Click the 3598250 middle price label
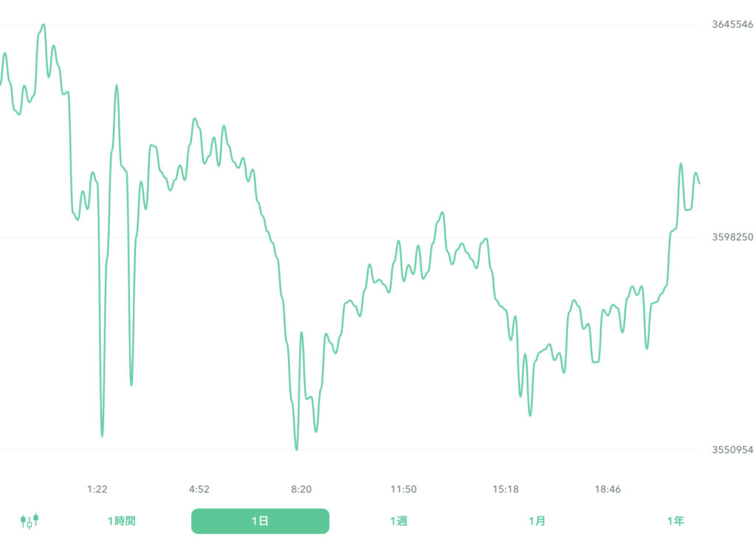The image size is (756, 543). click(x=732, y=237)
